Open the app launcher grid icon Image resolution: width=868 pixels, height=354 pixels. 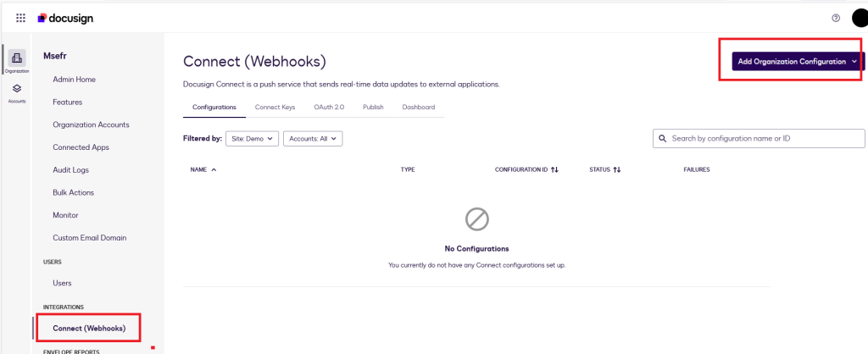pos(20,19)
